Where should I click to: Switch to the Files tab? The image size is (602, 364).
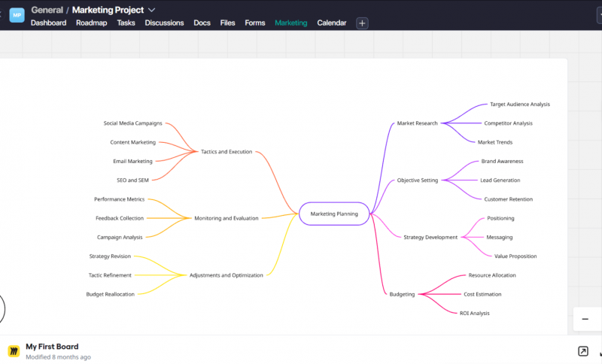coord(228,23)
